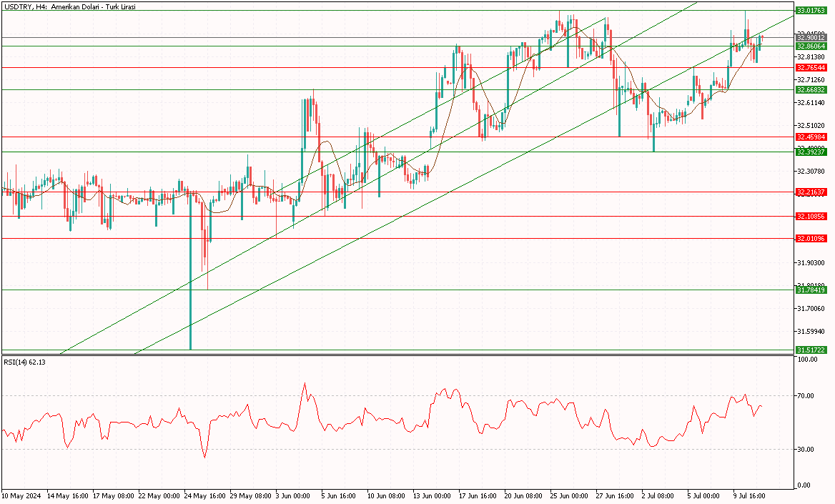This screenshot has height=504, width=835.
Task: Click the 9 Jul 16:00 time label
Action: (x=749, y=496)
